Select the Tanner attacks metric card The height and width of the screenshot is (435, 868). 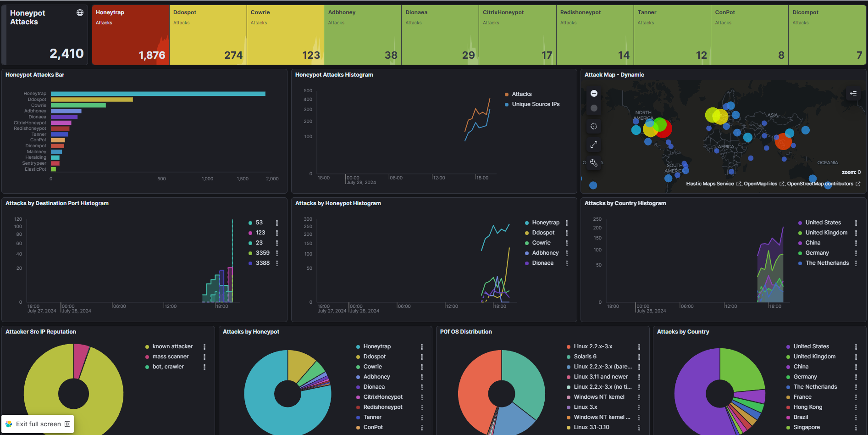672,35
